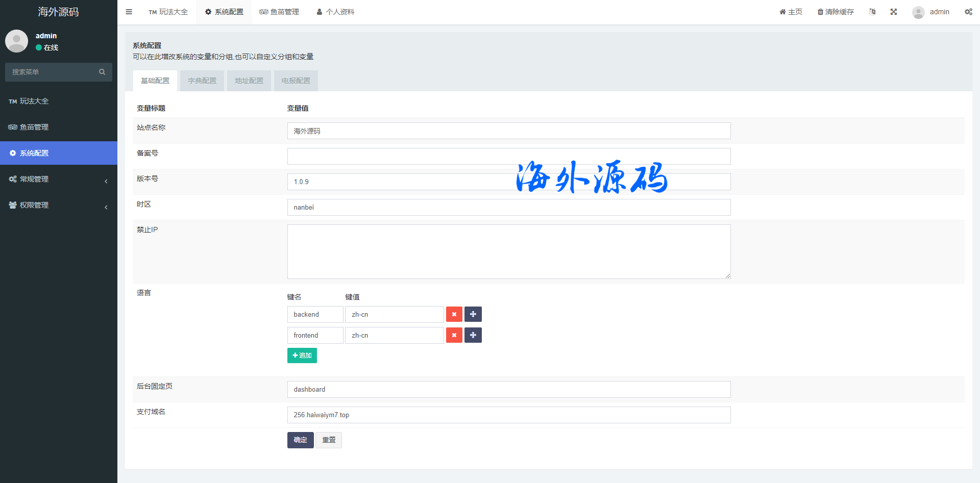Click the clear cache trash button
Viewport: 980px width, 483px height.
(x=836, y=12)
